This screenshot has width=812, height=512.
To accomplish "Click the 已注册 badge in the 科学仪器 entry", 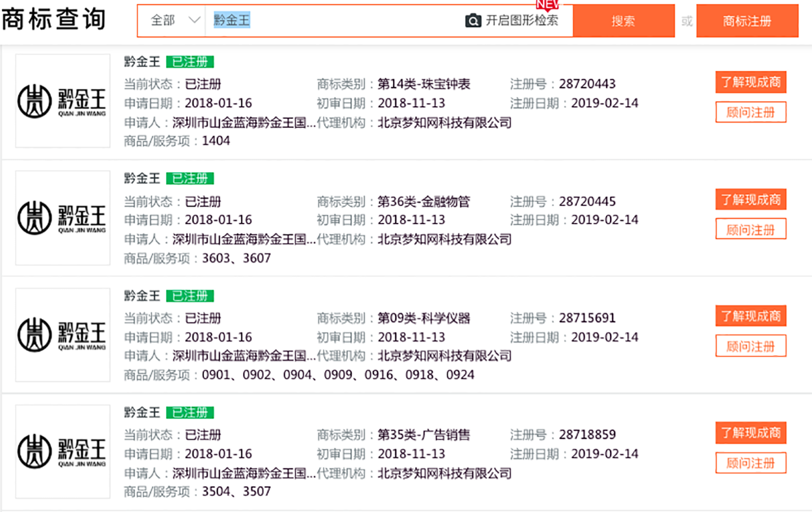I will (190, 296).
